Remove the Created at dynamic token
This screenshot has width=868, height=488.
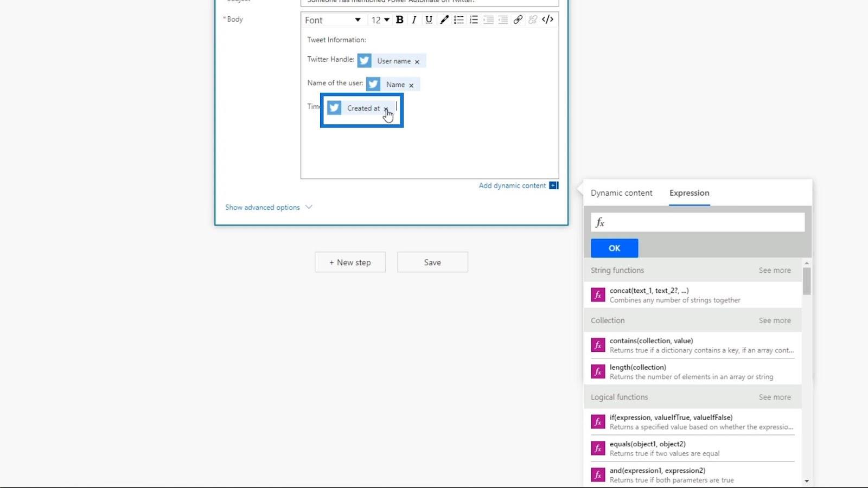(x=386, y=108)
